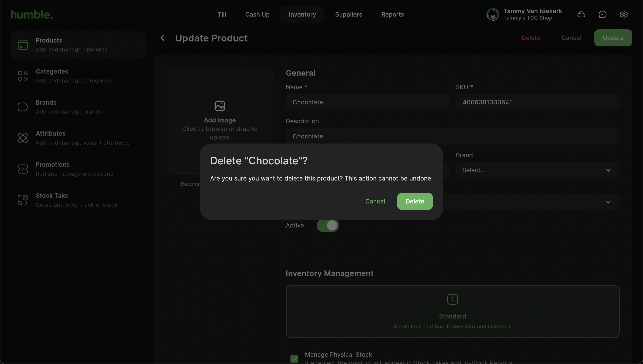The width and height of the screenshot is (643, 364).
Task: Confirm with the green Delete button
Action: 414,201
